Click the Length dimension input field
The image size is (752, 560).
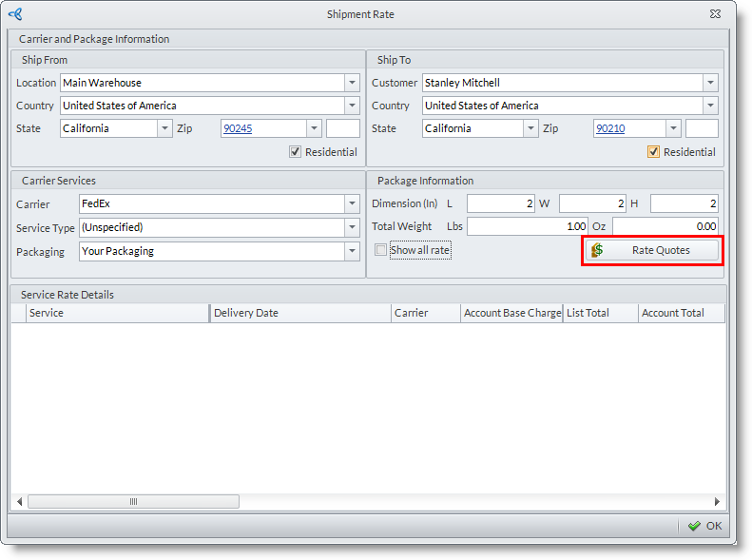(x=501, y=203)
